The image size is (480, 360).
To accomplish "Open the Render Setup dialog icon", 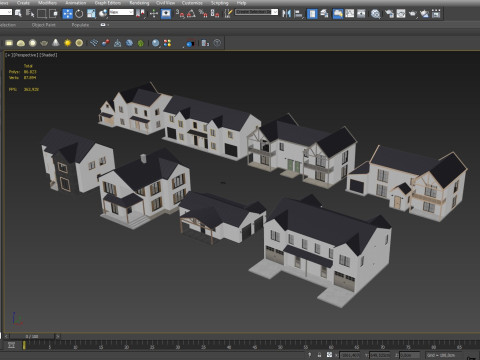I will click(389, 13).
